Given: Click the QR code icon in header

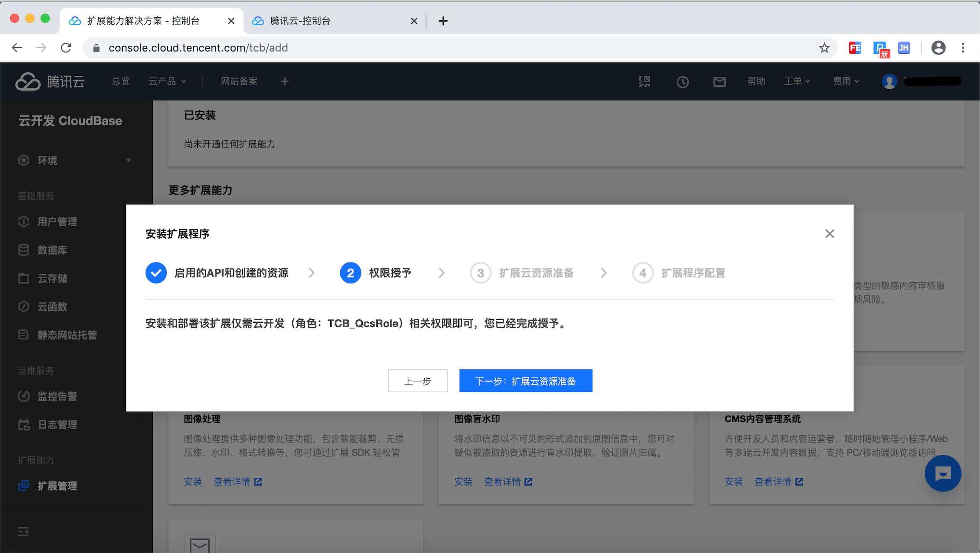Looking at the screenshot, I should 645,81.
